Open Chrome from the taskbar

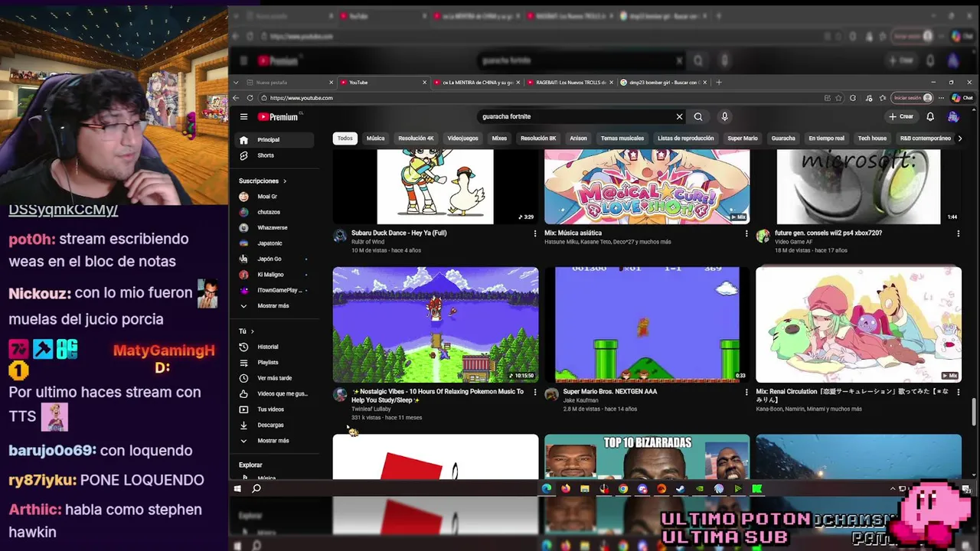(x=623, y=488)
